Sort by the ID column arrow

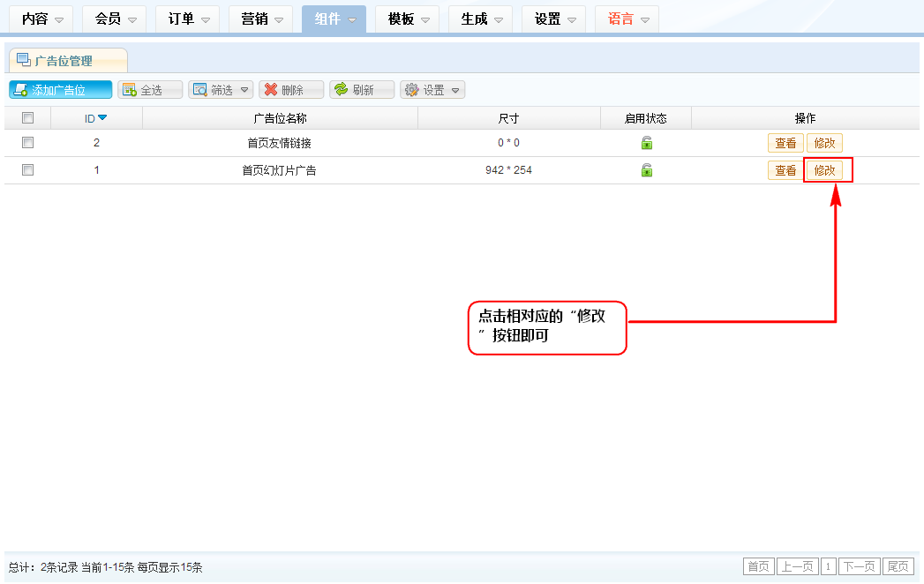102,118
